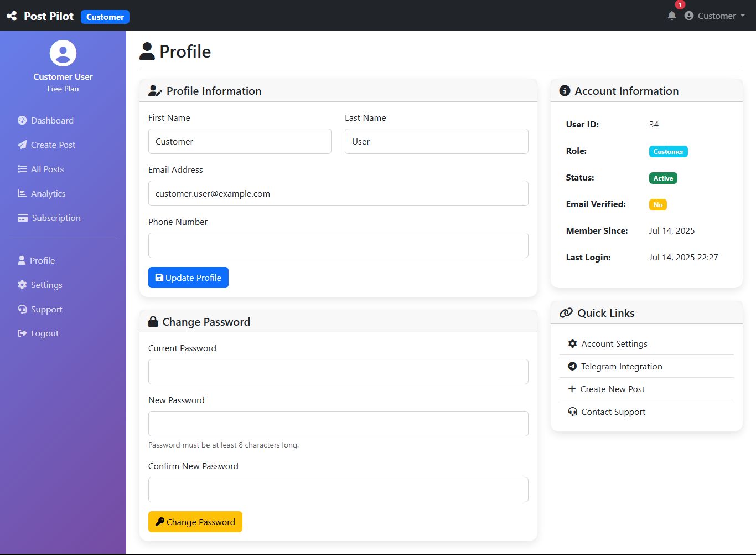Click the notification bell icon

pos(672,16)
